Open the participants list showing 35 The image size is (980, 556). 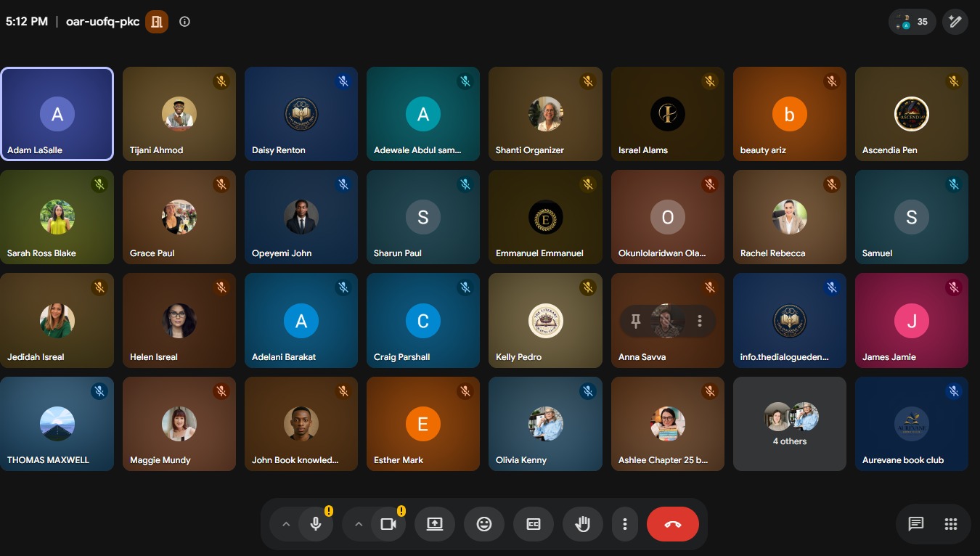coord(912,22)
